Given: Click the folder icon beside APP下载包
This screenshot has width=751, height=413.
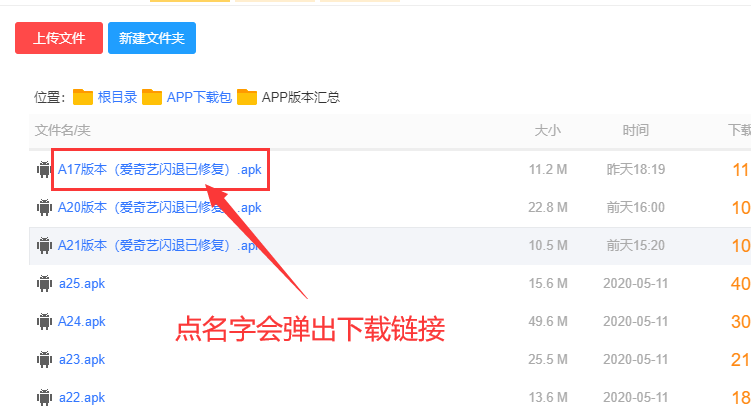Looking at the screenshot, I should coord(152,97).
